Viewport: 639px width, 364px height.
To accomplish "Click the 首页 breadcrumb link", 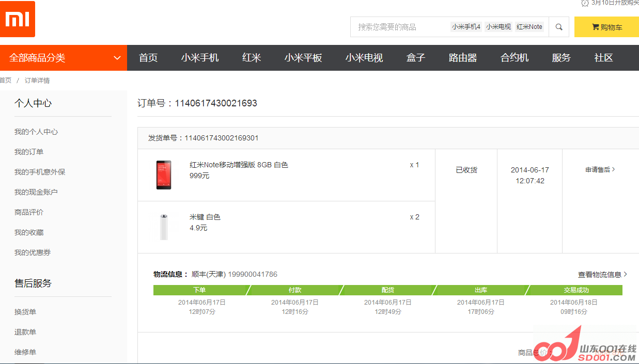I will point(5,81).
